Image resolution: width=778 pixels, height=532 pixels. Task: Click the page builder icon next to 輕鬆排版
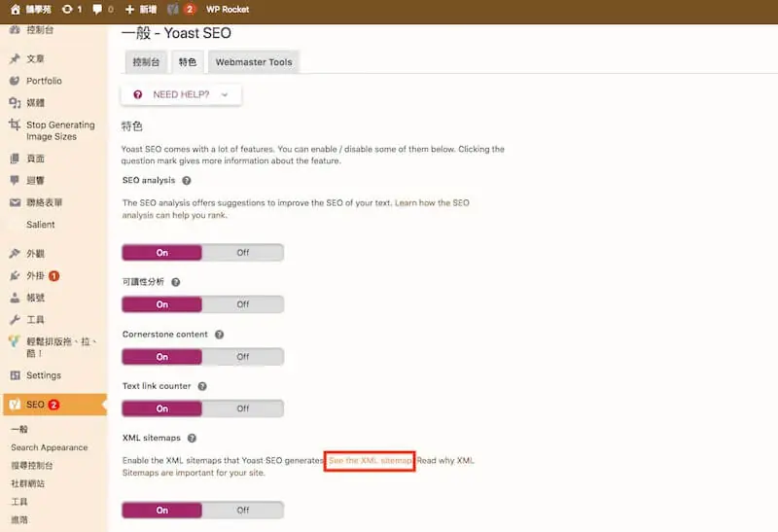click(14, 341)
